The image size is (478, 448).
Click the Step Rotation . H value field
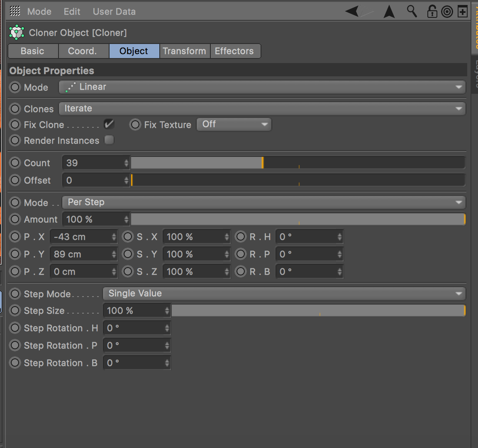tap(137, 328)
